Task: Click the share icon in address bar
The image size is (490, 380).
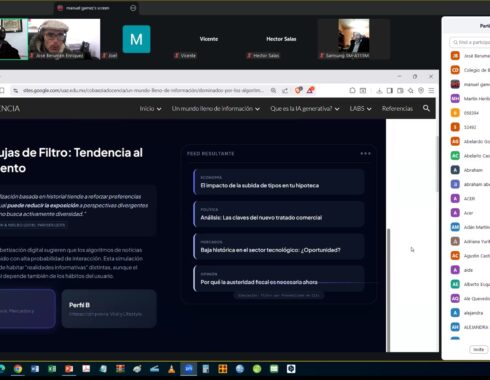Action: (285, 91)
